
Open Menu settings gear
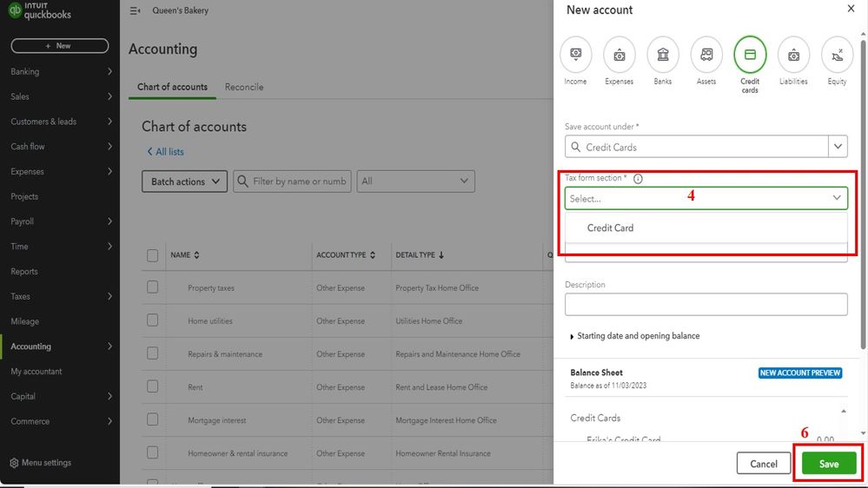[13, 463]
